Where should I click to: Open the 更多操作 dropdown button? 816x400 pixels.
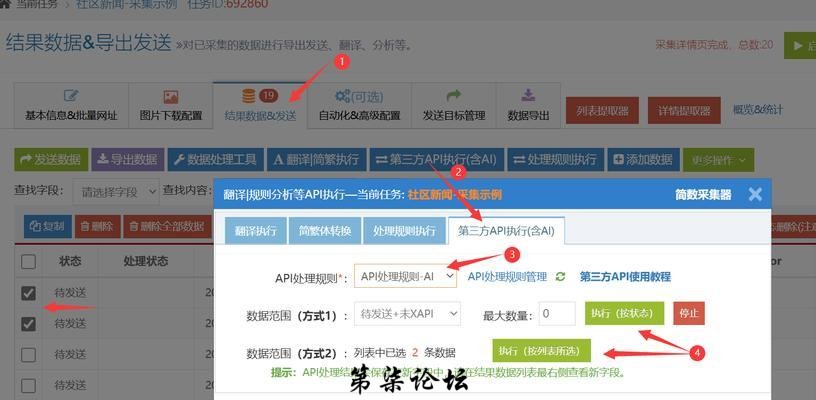click(x=718, y=160)
